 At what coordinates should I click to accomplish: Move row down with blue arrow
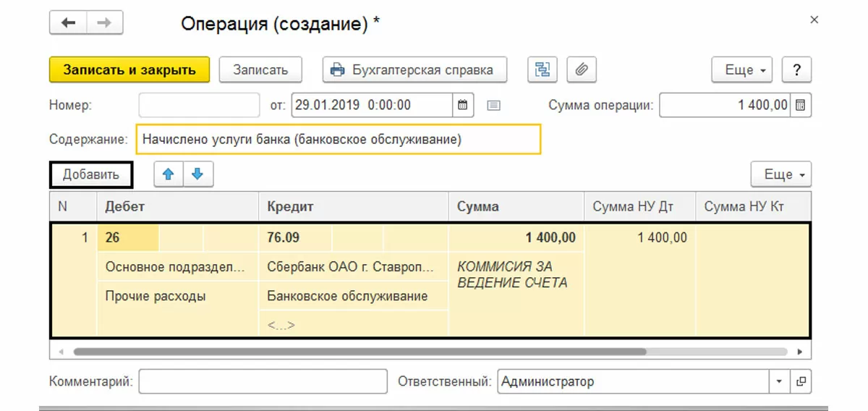pyautogui.click(x=198, y=174)
